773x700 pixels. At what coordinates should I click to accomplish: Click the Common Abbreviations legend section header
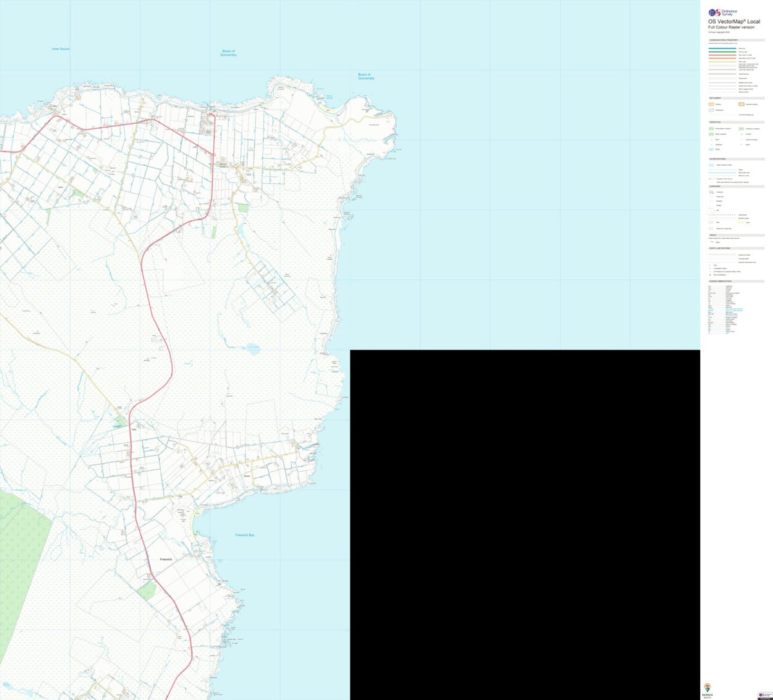coord(736,281)
